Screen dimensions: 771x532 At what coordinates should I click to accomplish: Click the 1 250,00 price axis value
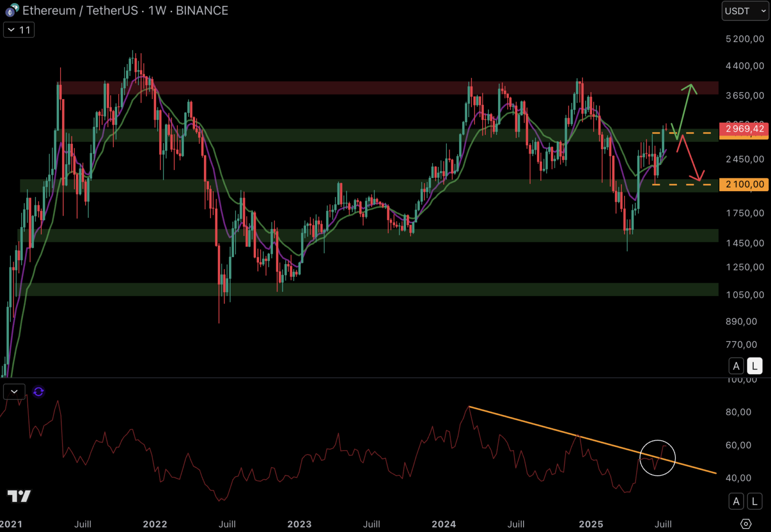[x=745, y=266]
